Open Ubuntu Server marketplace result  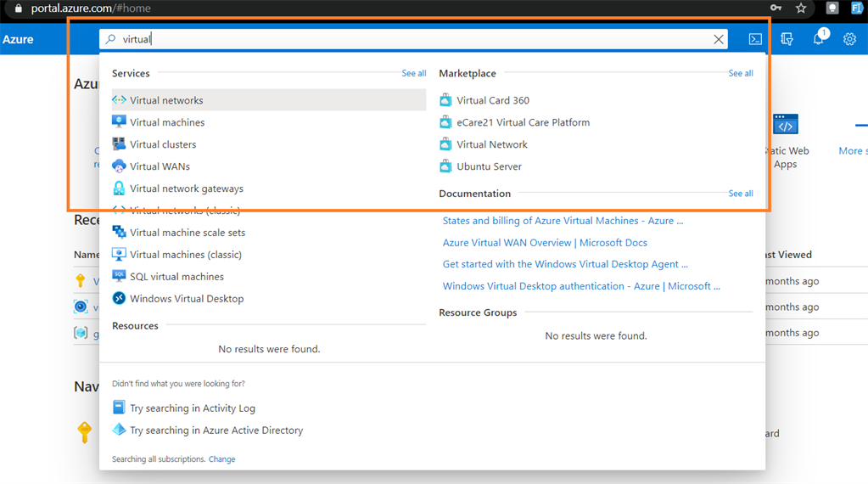coord(489,166)
